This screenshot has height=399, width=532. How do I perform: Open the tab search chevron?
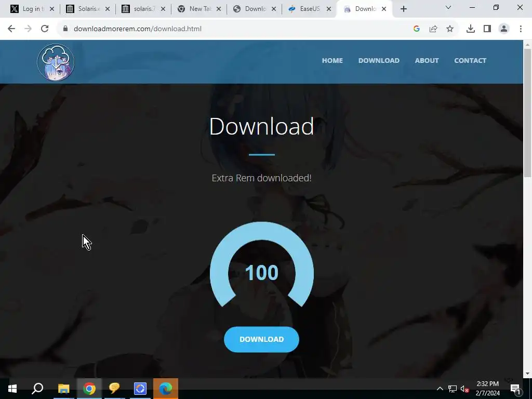[448, 7]
